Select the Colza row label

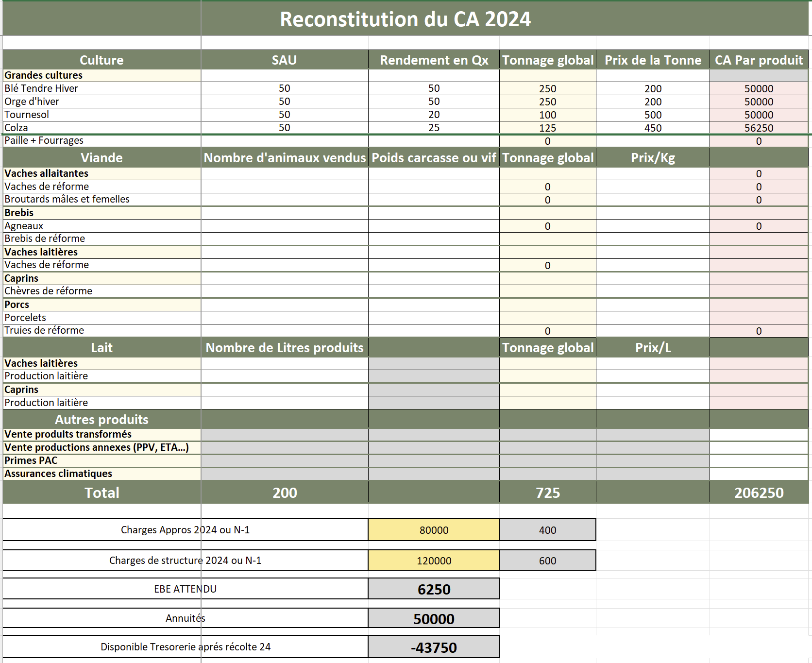tap(101, 128)
